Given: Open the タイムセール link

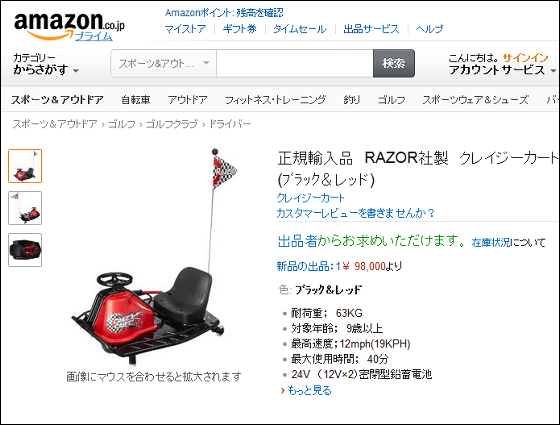Looking at the screenshot, I should click(x=300, y=29).
